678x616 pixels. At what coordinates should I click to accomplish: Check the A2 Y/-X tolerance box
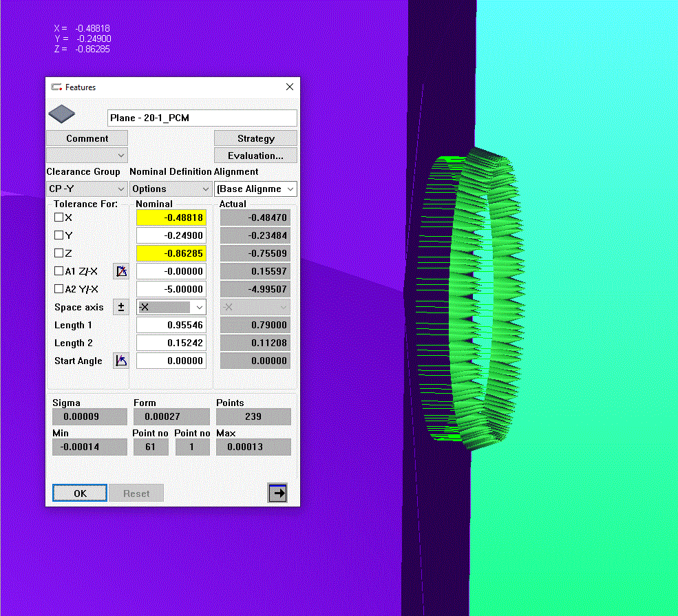(59, 289)
